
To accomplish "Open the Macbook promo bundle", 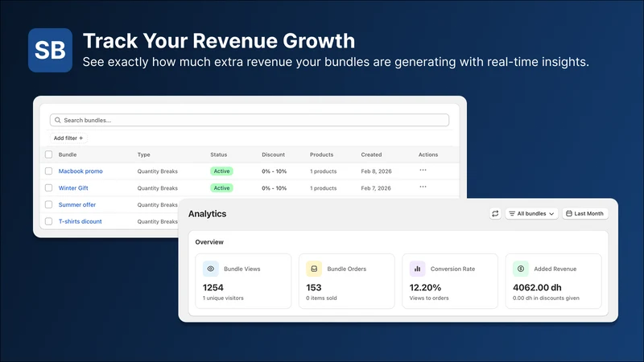I will (x=80, y=171).
